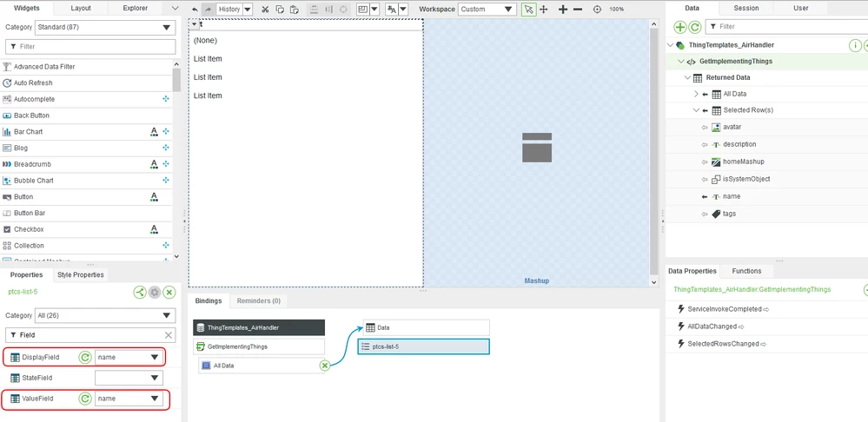Click the gear configure icon for ptcs-list-5

click(x=155, y=292)
